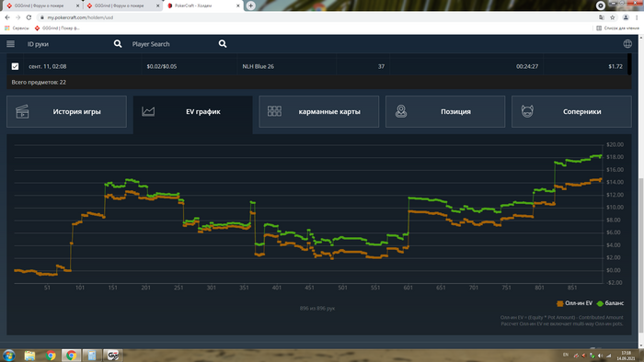Open the GG poker client taskbar icon
Viewport: 644px width, 362px height.
pyautogui.click(x=112, y=356)
